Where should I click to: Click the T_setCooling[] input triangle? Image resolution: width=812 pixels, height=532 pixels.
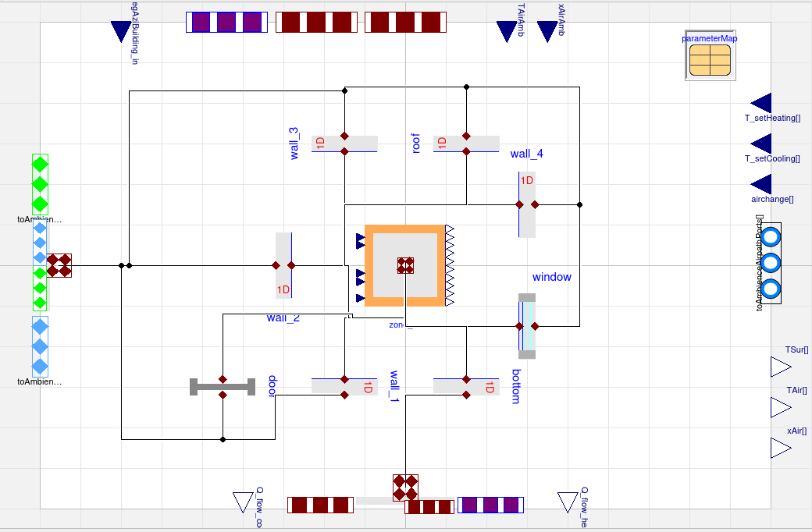tap(760, 144)
